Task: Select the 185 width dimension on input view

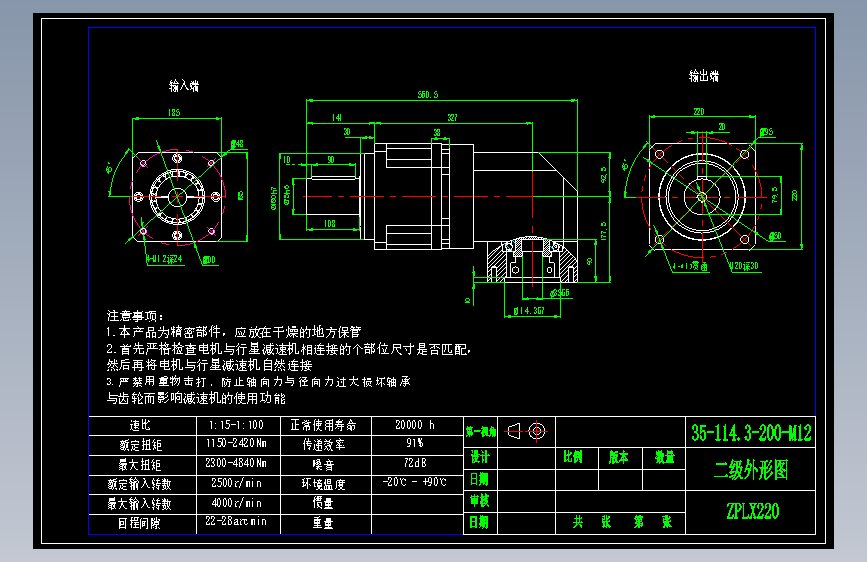Action: 174,112
